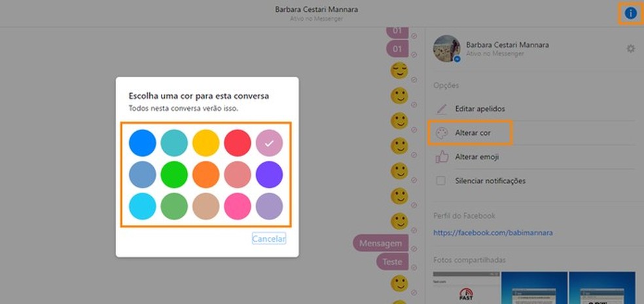Click the palette icon for Alterar cor
The height and width of the screenshot is (304, 644).
[442, 133]
